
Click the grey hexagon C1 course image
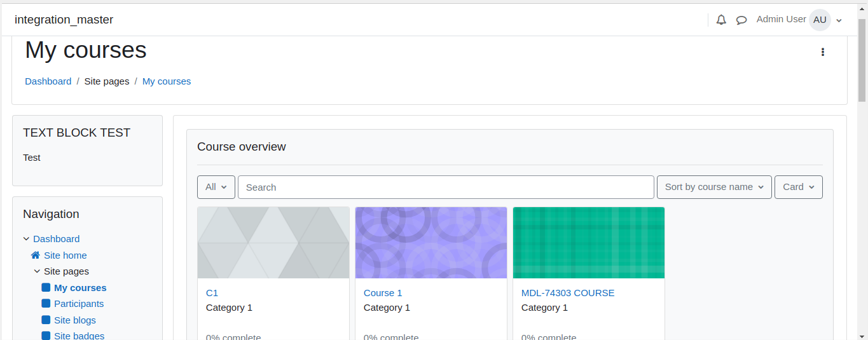[x=273, y=243]
